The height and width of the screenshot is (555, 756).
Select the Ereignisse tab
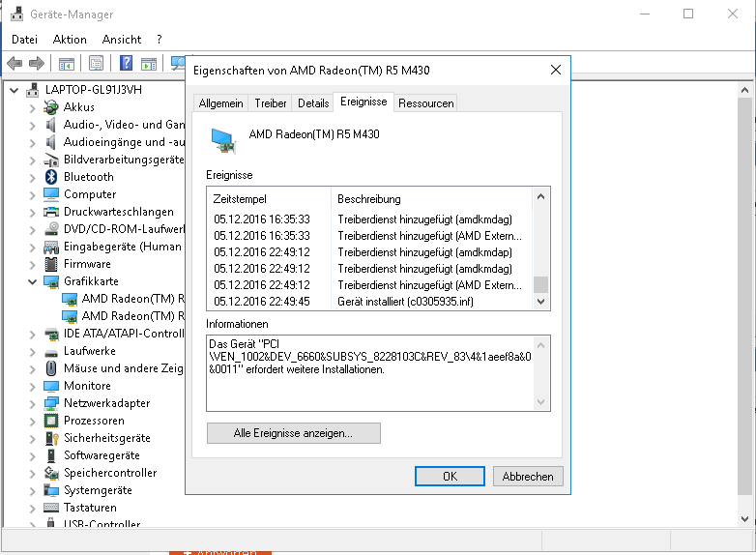tap(363, 102)
